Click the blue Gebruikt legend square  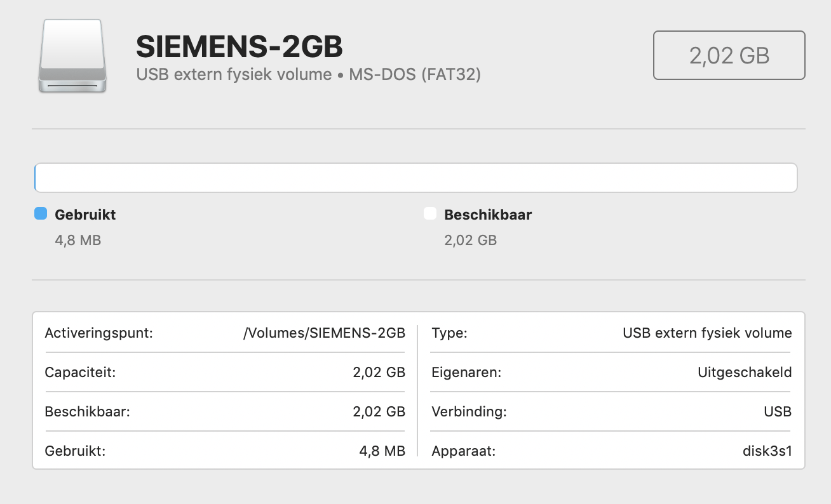pyautogui.click(x=41, y=214)
